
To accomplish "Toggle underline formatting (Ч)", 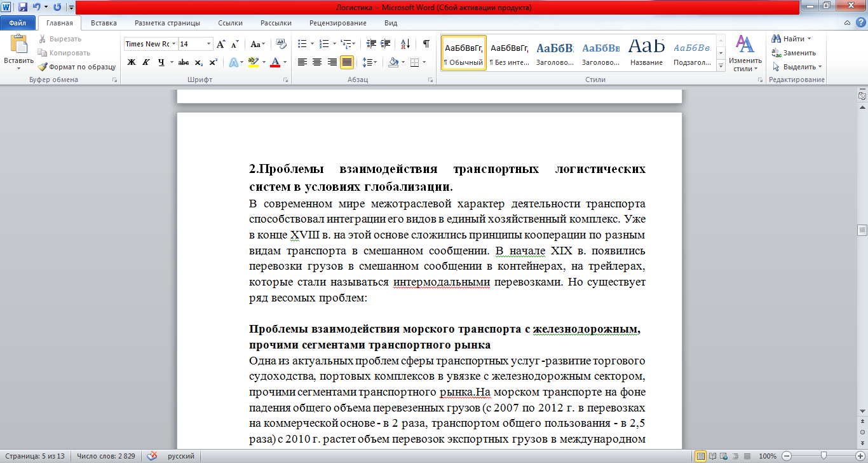I will (161, 62).
